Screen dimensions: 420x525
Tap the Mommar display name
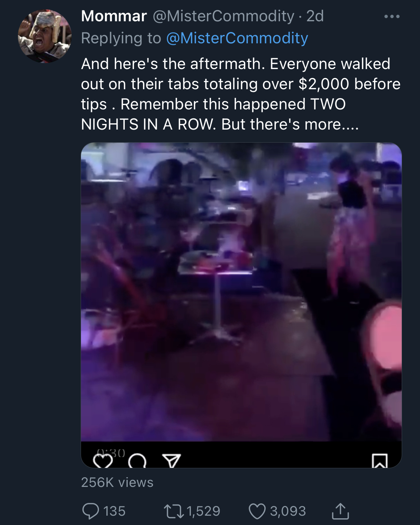pos(114,16)
